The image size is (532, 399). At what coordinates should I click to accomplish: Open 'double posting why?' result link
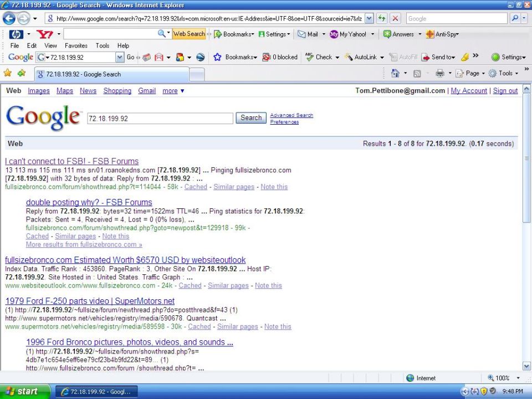tap(89, 202)
